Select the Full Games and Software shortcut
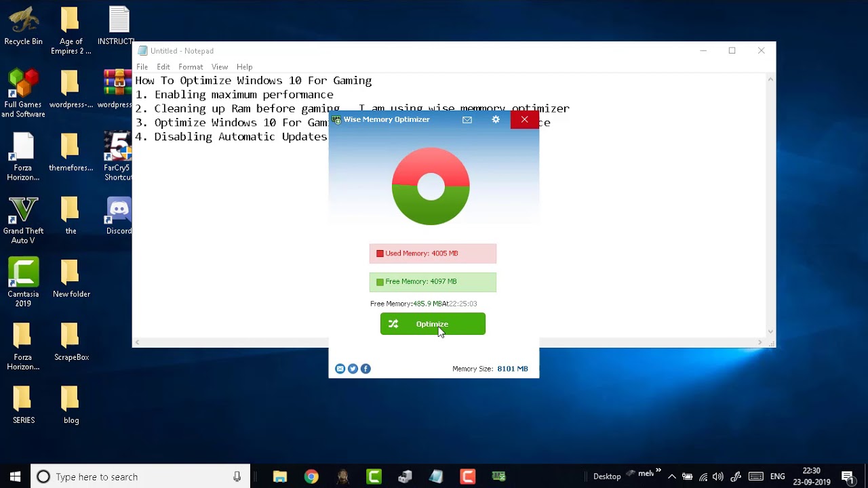 [x=24, y=94]
